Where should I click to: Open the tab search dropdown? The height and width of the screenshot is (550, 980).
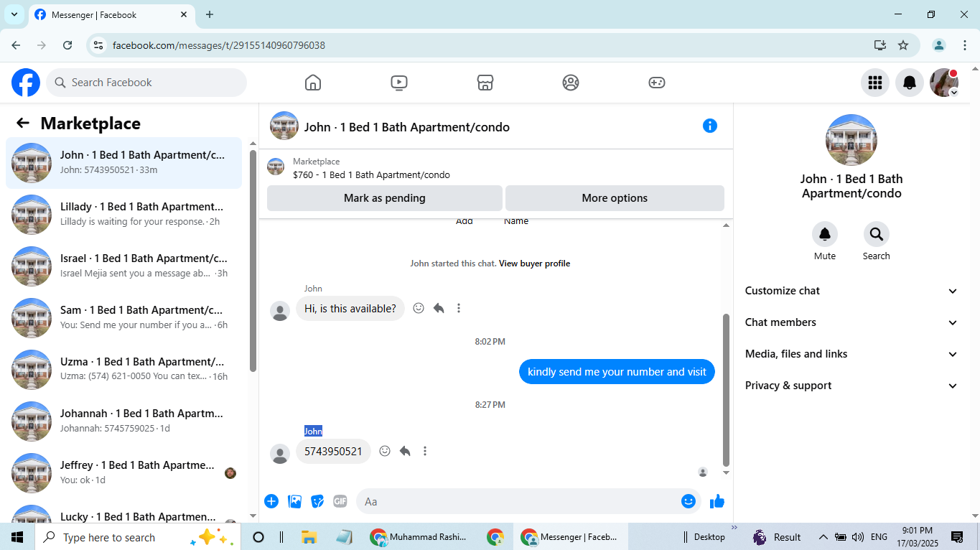(14, 14)
